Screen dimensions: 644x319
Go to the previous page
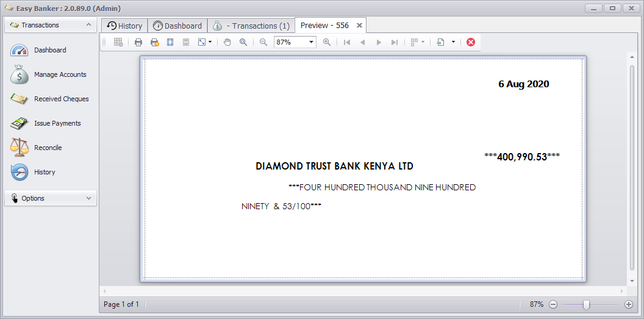point(363,42)
